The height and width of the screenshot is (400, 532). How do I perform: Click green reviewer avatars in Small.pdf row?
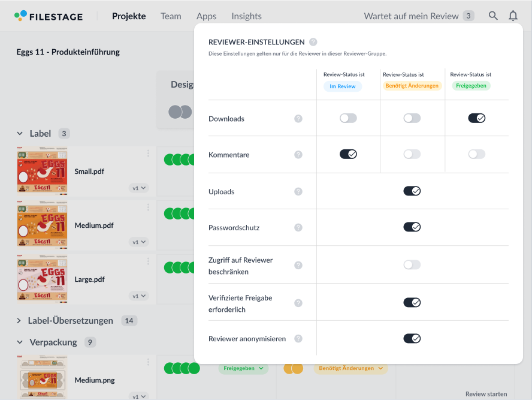coord(179,160)
